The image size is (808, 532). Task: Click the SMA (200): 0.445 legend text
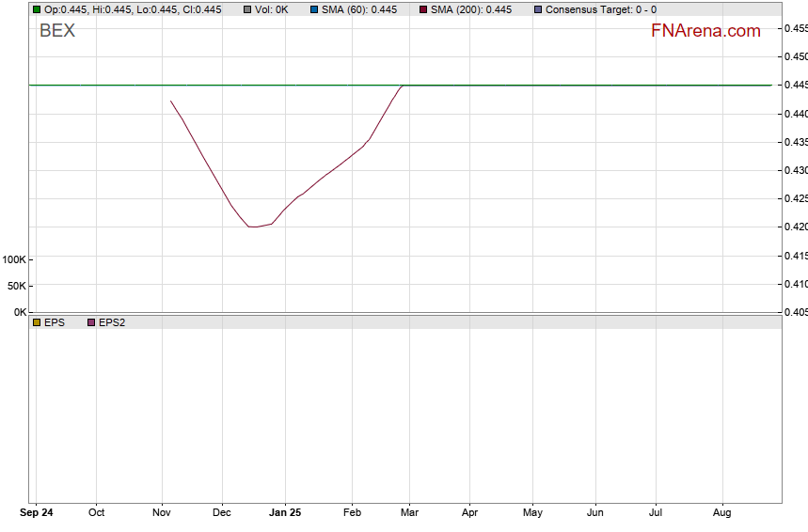click(x=471, y=9)
